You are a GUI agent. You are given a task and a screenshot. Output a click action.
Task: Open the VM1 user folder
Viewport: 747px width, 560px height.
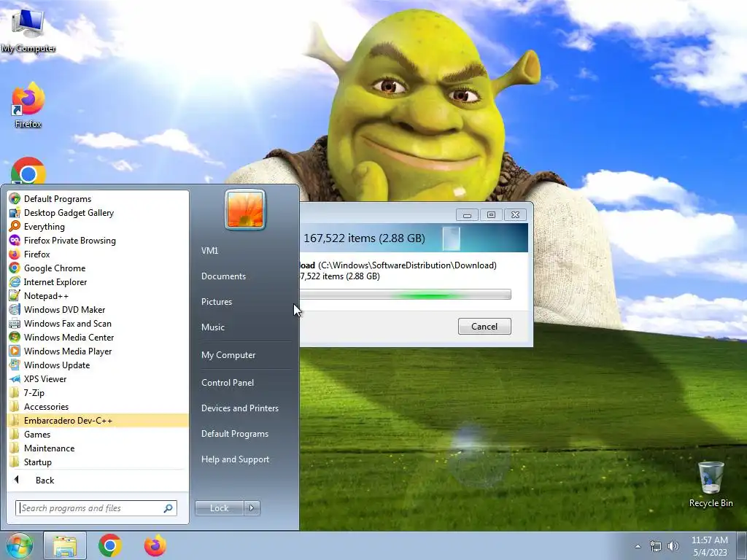(209, 251)
